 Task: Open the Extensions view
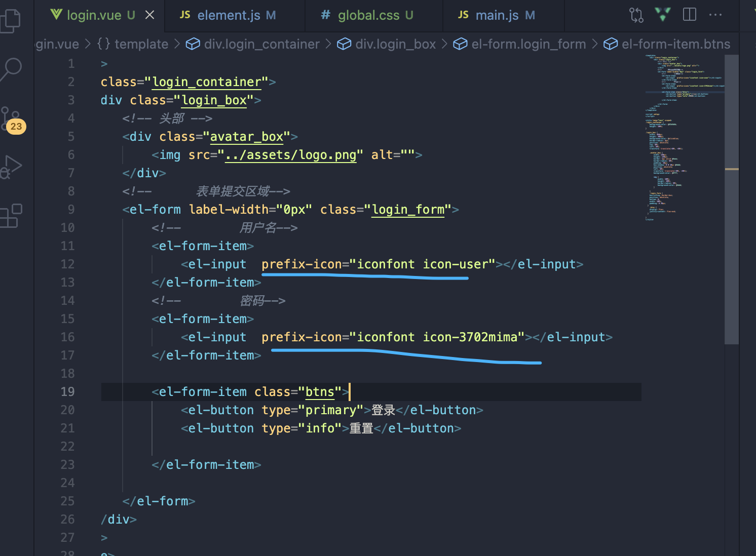tap(11, 216)
